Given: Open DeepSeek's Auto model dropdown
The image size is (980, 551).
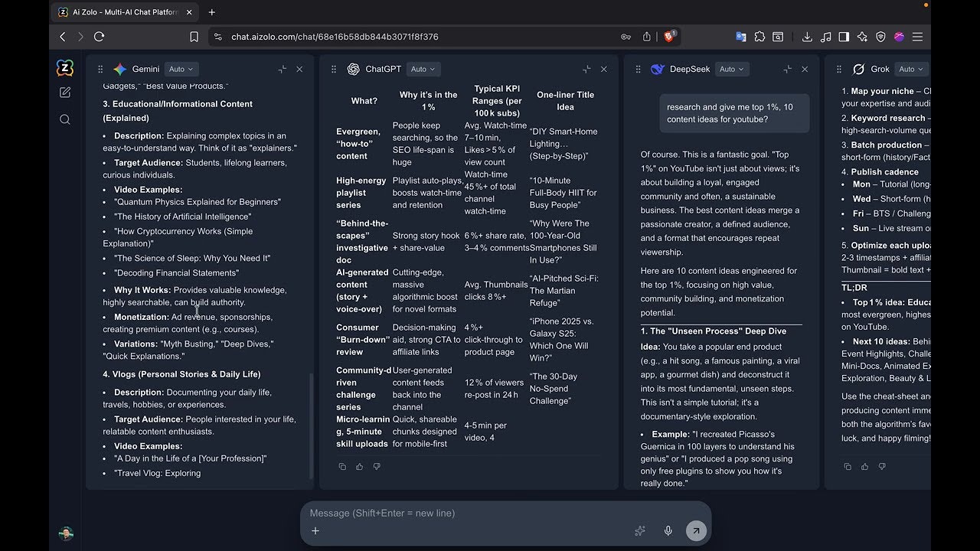Looking at the screenshot, I should [x=732, y=69].
